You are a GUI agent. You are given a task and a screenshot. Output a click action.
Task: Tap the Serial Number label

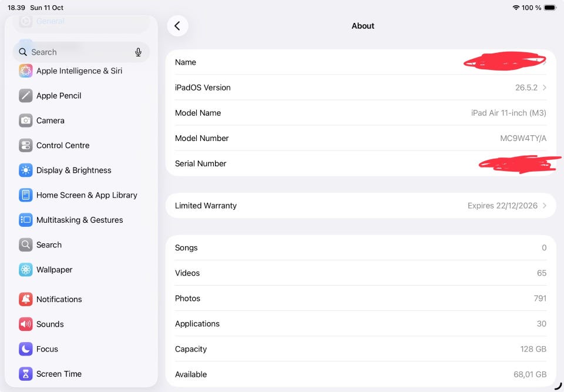tap(201, 163)
